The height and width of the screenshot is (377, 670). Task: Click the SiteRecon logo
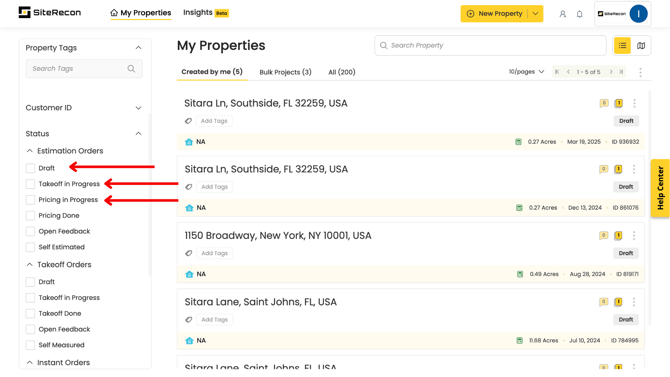pyautogui.click(x=50, y=12)
